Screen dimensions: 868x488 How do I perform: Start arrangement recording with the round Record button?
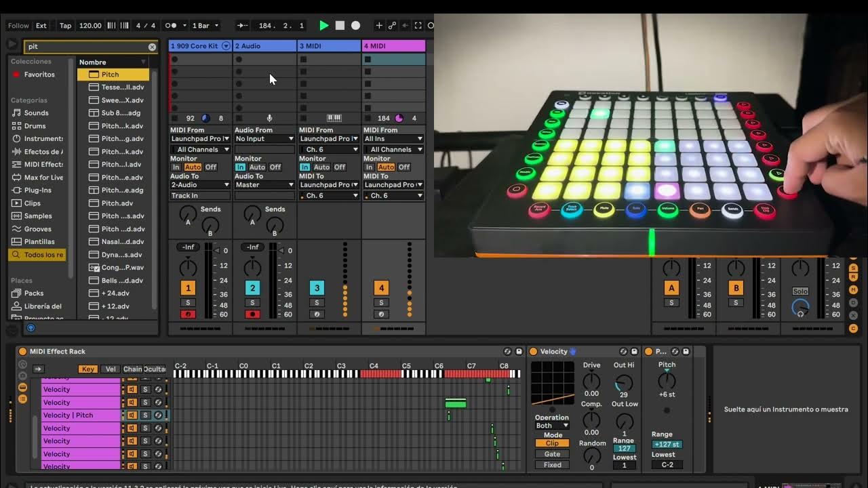355,26
